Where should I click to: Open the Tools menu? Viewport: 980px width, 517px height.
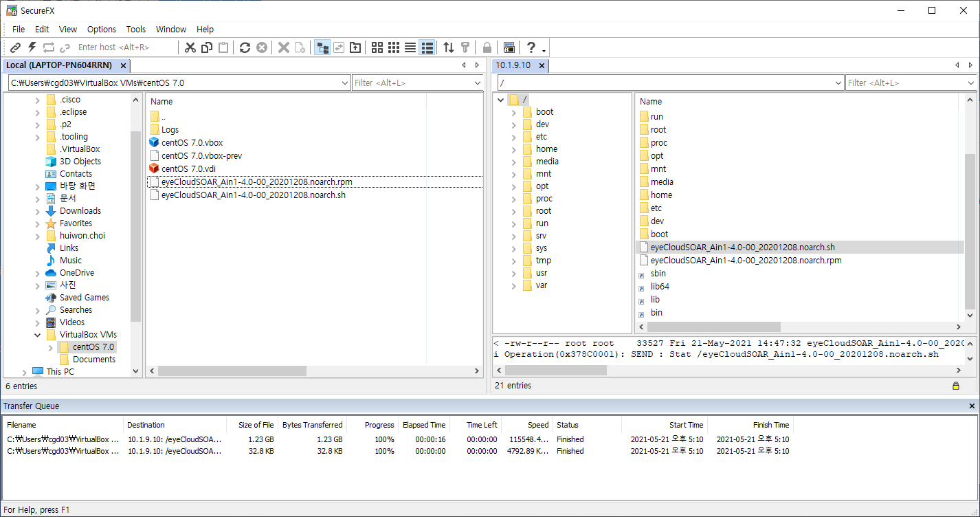[136, 29]
